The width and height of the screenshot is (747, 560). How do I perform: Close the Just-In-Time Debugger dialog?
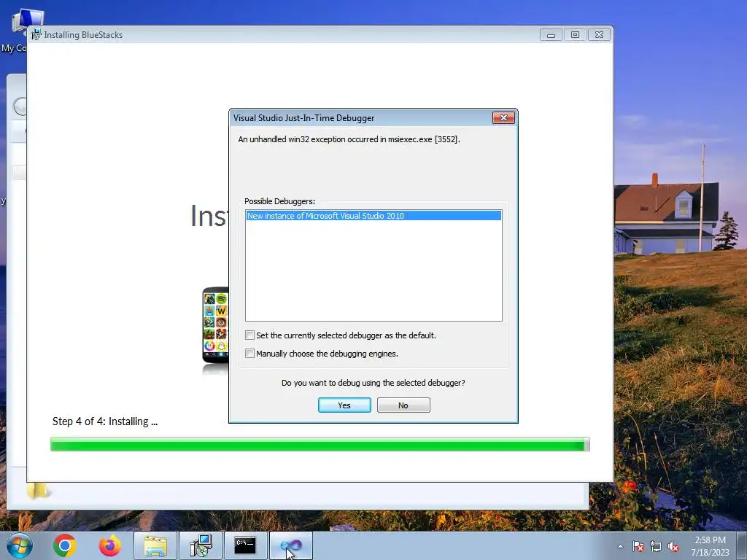click(x=503, y=117)
